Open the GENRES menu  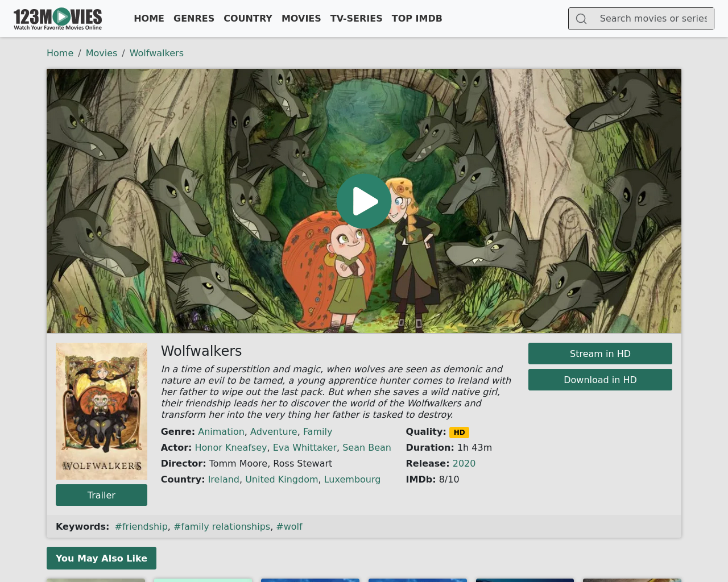pyautogui.click(x=194, y=18)
